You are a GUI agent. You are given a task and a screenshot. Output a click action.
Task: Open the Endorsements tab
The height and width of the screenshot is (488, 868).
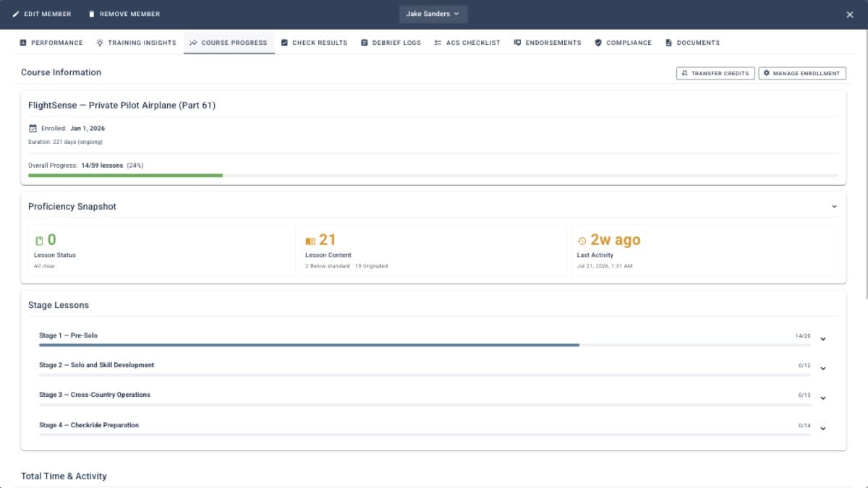coord(548,43)
